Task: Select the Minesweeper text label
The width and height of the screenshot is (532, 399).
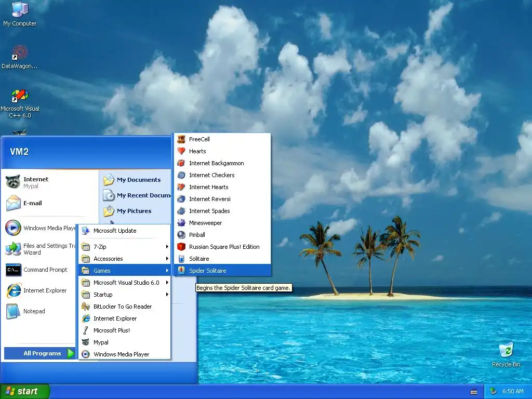Action: pos(205,223)
